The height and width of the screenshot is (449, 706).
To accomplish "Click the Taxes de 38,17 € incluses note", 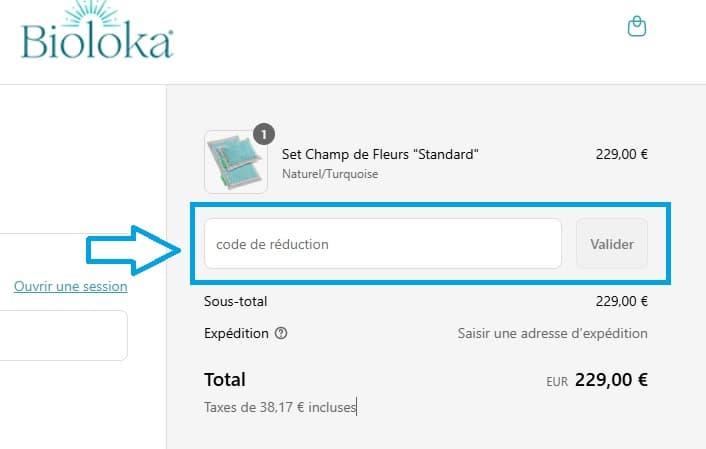I will tap(280, 407).
